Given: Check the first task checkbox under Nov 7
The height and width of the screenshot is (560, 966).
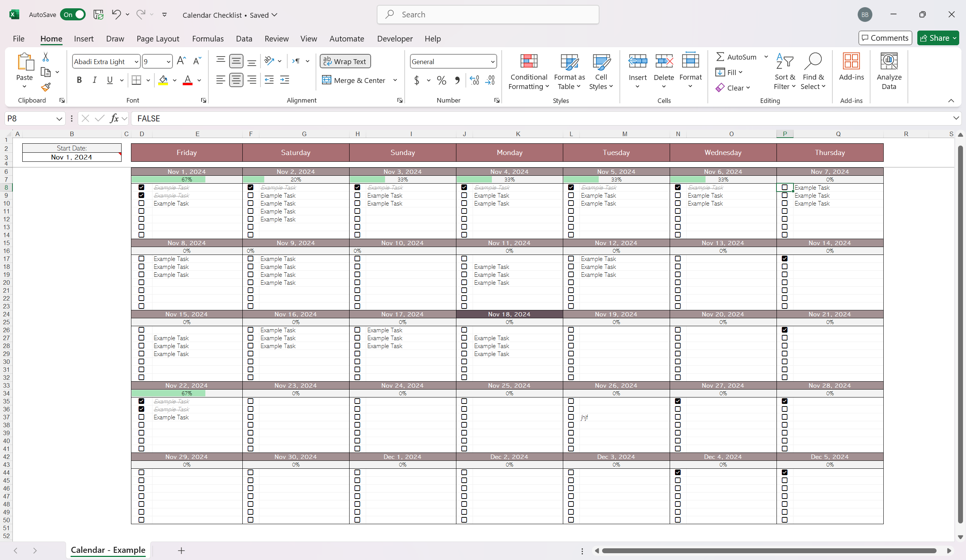Looking at the screenshot, I should point(784,187).
